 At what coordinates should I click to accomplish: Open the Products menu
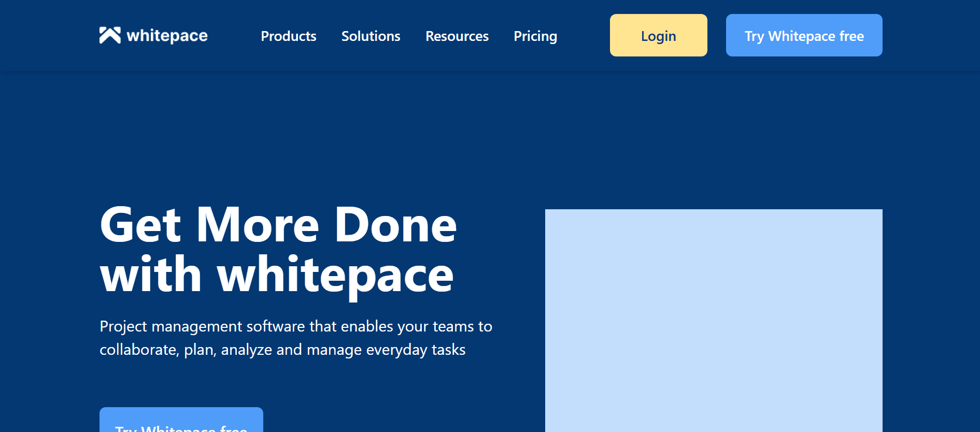[x=288, y=36]
